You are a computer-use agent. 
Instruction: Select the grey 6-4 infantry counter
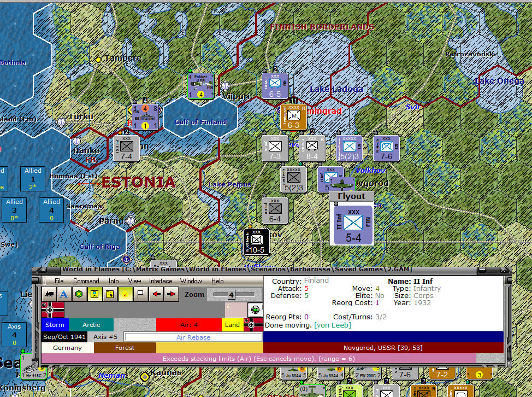point(275,211)
